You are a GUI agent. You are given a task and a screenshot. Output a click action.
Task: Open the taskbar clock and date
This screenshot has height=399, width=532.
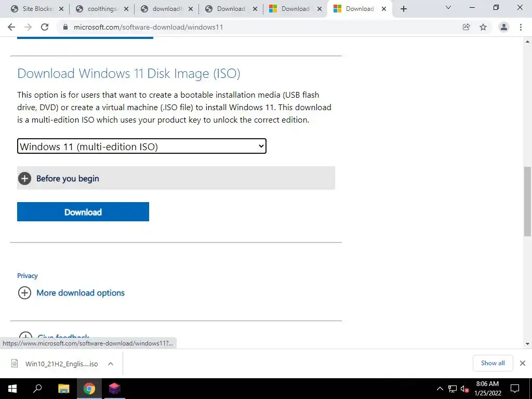click(x=487, y=389)
